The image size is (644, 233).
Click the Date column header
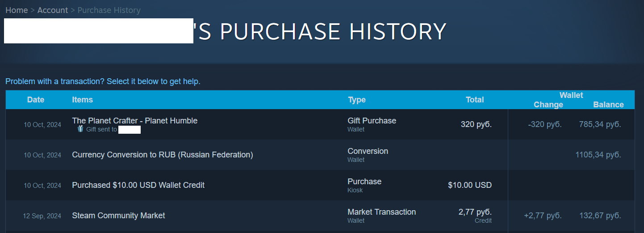tap(36, 100)
